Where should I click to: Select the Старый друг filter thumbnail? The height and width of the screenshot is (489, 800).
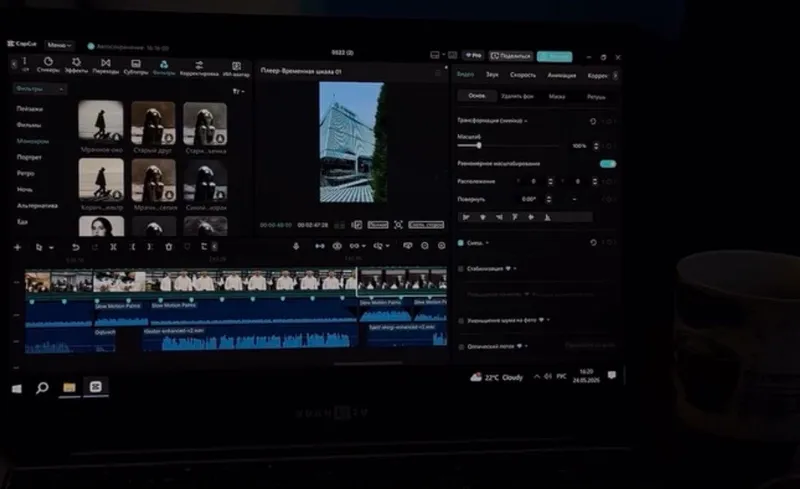(153, 123)
